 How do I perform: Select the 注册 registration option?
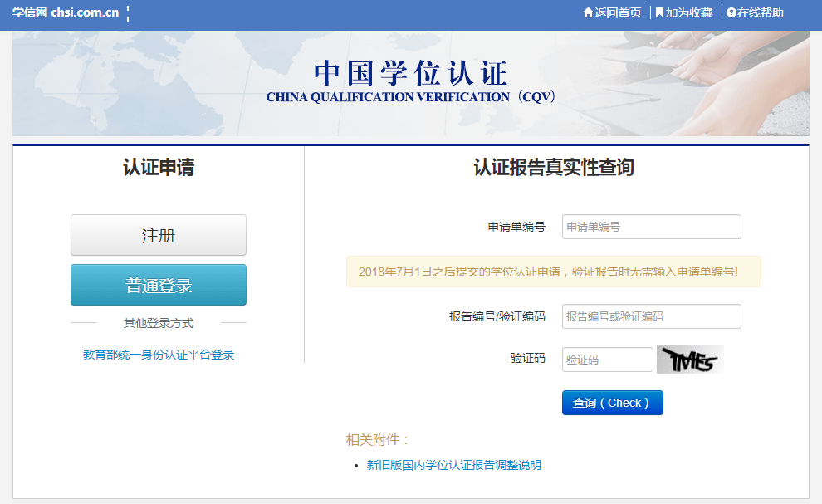coord(158,234)
